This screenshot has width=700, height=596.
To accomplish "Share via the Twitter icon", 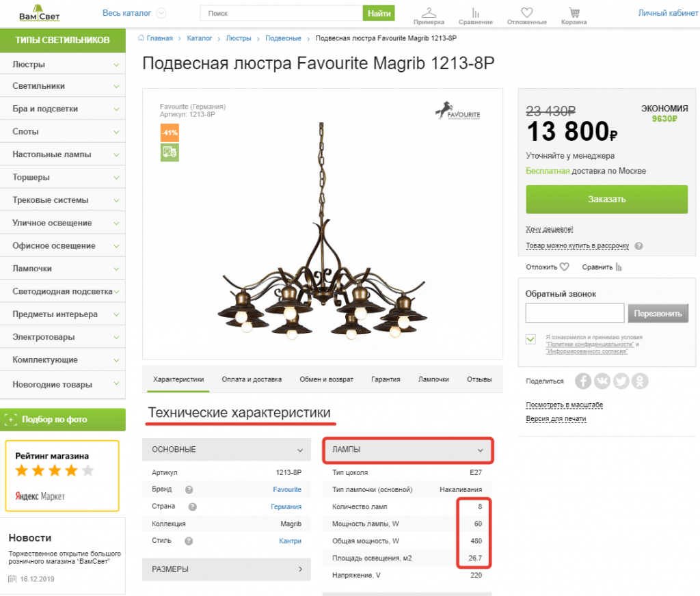I will [x=621, y=381].
